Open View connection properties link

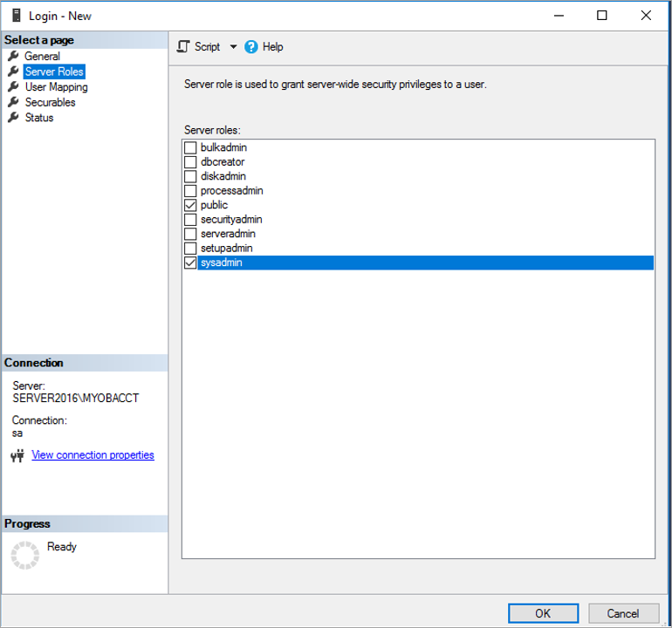(x=93, y=455)
